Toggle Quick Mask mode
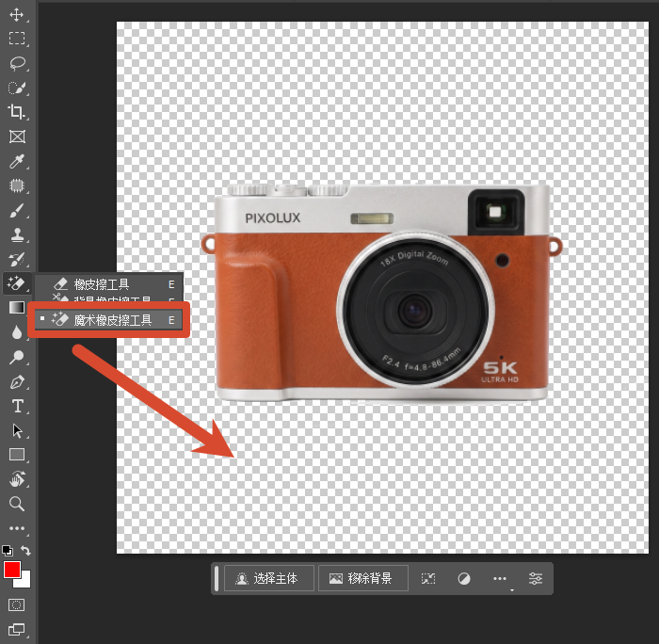This screenshot has width=659, height=644. pos(16,604)
